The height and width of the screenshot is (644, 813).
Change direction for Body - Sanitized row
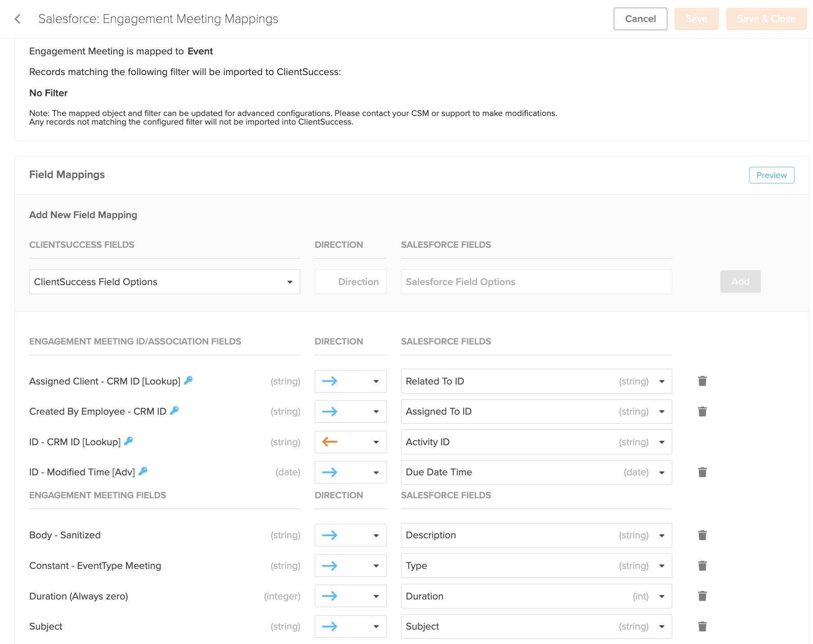(x=351, y=535)
